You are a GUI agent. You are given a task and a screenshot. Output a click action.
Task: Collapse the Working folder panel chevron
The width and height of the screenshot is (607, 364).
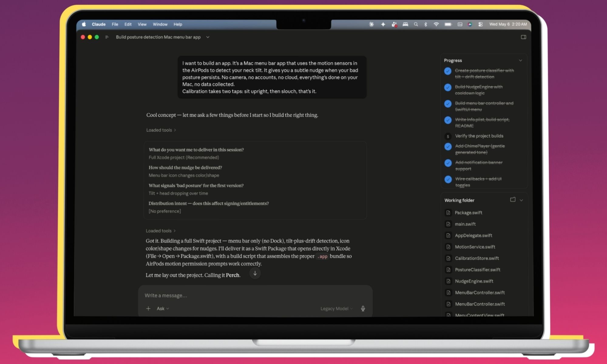[521, 200]
